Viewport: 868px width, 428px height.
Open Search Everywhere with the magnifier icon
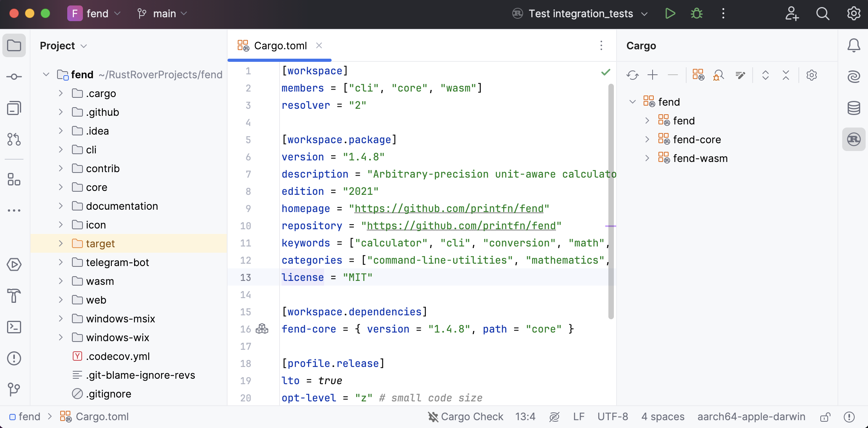822,13
